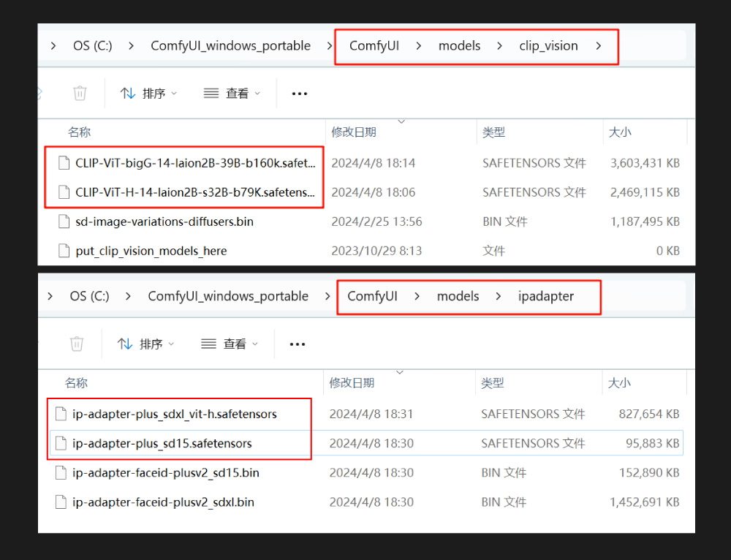
Task: Open the more options ellipsis in ipadapter window
Action: pos(298,344)
